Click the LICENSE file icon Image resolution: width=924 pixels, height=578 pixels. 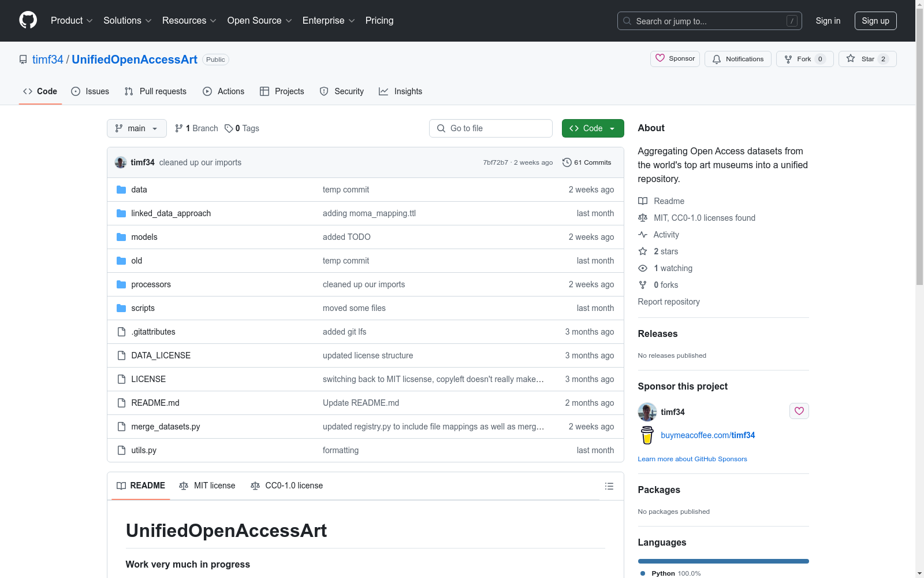coord(121,379)
